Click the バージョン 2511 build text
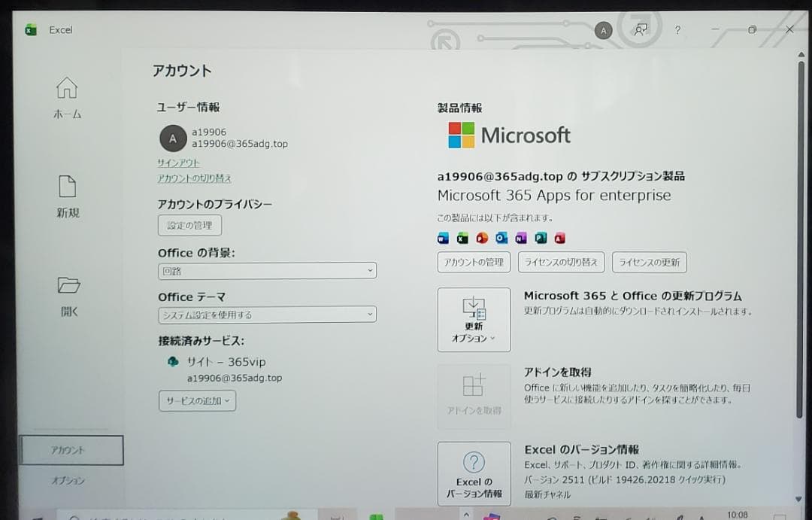The image size is (812, 520). (625, 479)
